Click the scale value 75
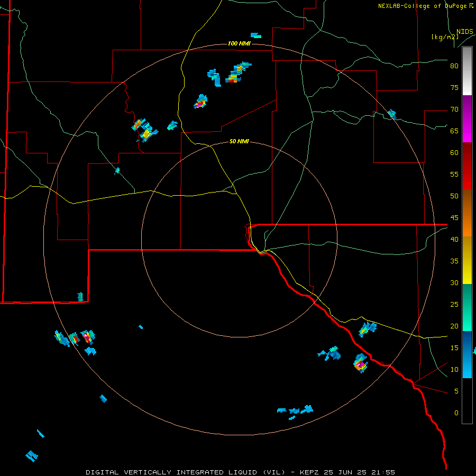 (x=454, y=87)
